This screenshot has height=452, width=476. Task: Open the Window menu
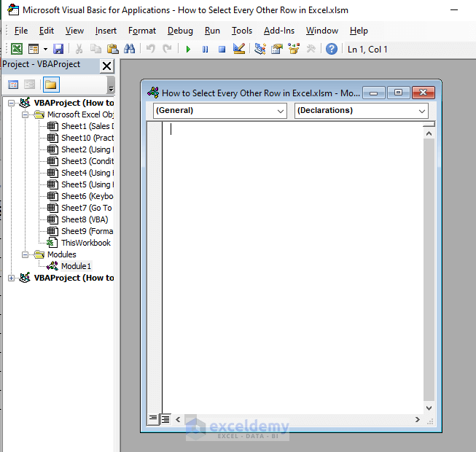click(321, 31)
